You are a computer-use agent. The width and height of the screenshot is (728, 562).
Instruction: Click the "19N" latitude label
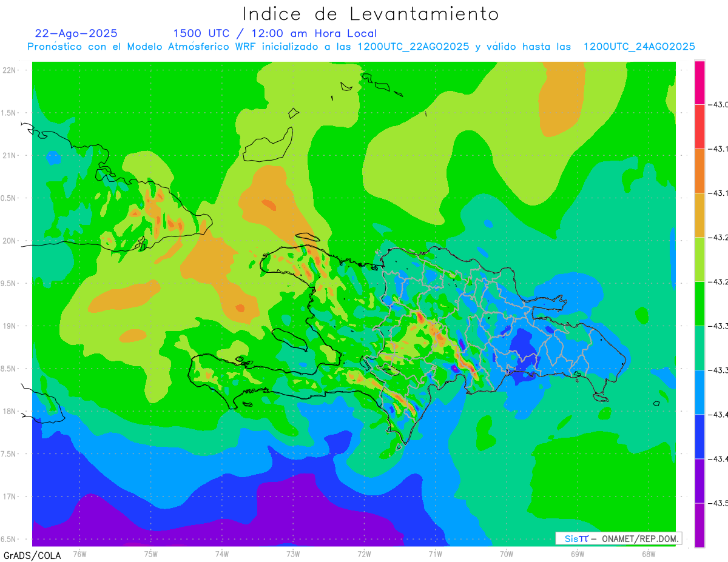coord(10,326)
